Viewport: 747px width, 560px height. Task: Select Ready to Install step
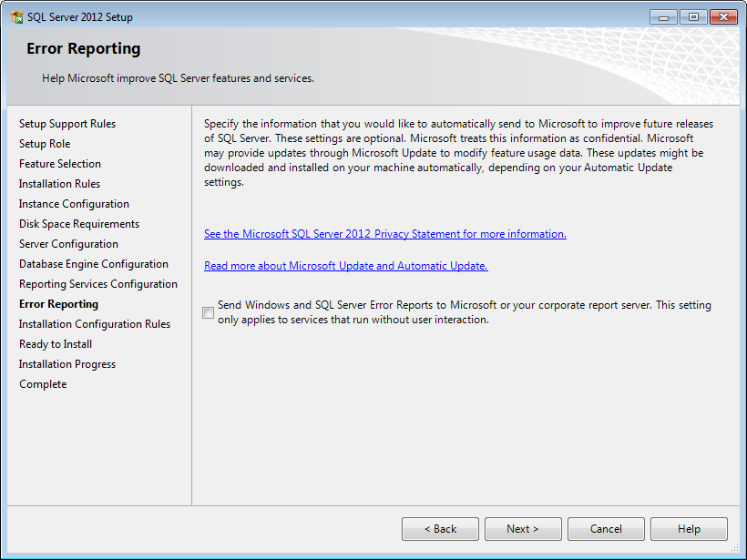point(56,344)
